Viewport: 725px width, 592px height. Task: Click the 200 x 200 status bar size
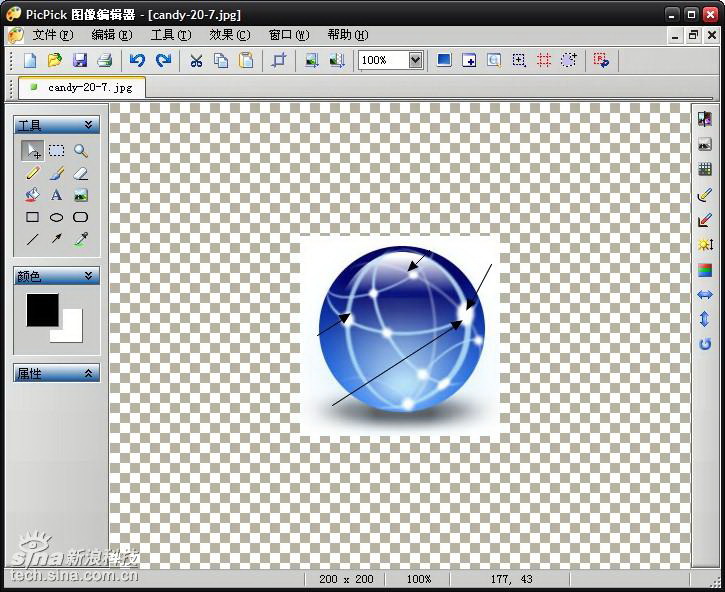click(x=346, y=579)
